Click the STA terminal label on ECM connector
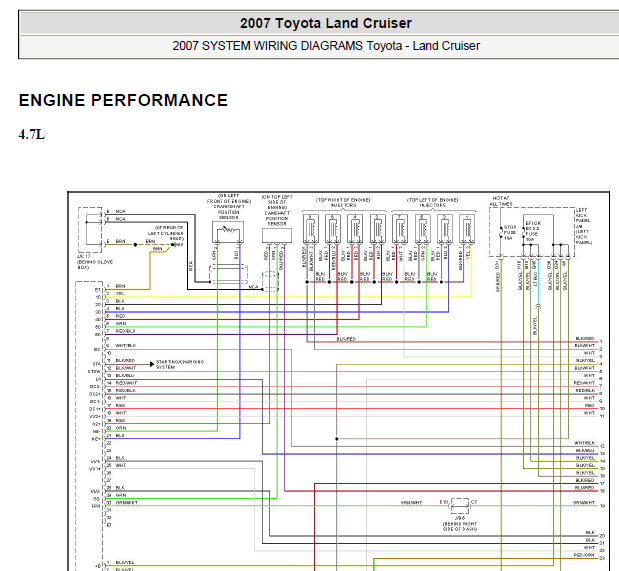 tap(97, 364)
